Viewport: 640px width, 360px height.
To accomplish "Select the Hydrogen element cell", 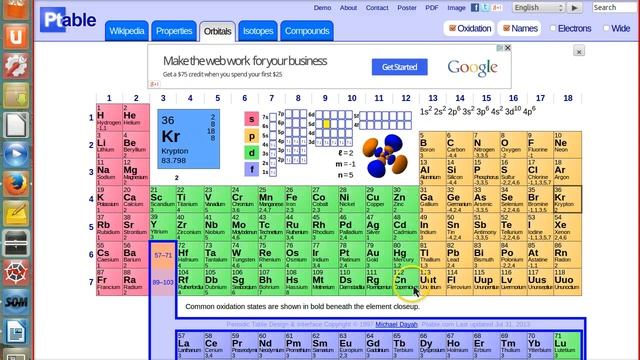I will 109,118.
